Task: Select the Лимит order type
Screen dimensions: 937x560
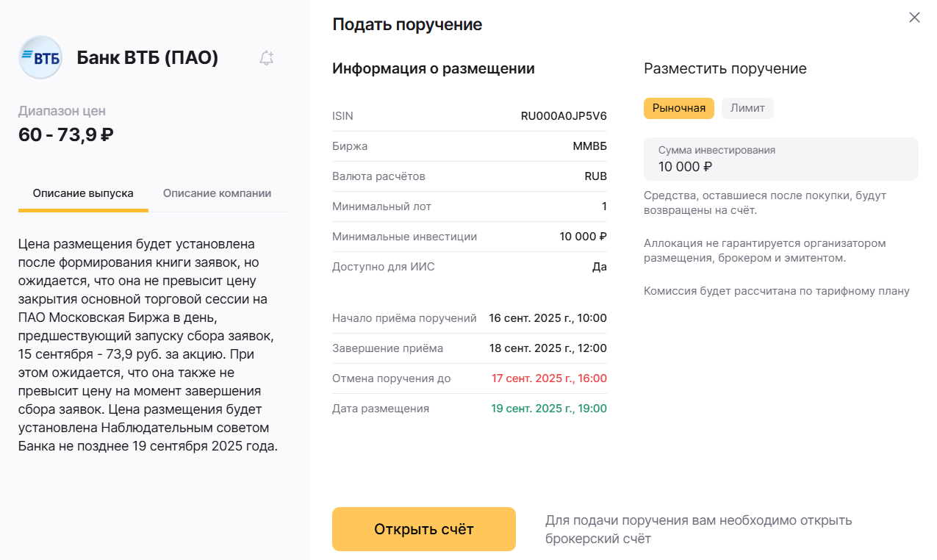Action: pos(747,107)
